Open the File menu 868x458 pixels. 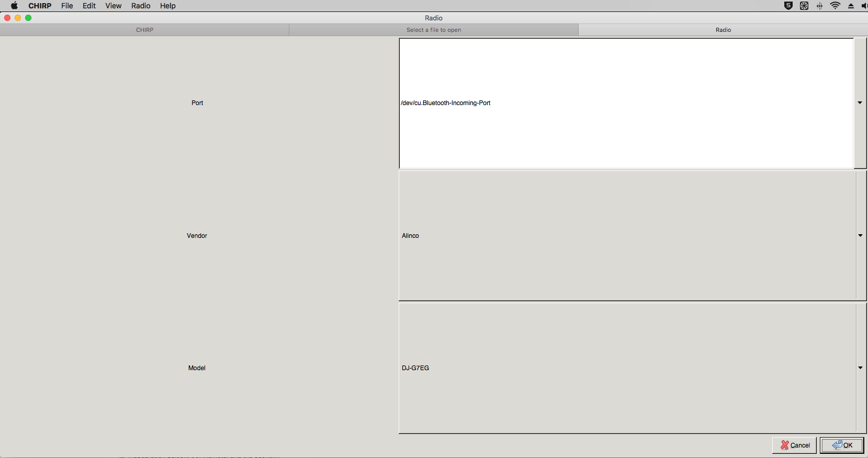coord(67,6)
